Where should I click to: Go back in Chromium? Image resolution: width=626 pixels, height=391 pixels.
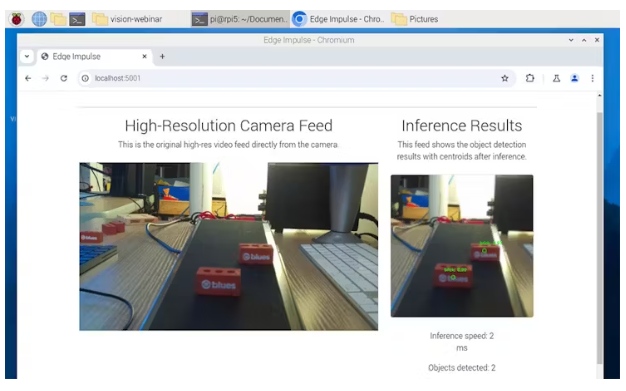coord(28,78)
